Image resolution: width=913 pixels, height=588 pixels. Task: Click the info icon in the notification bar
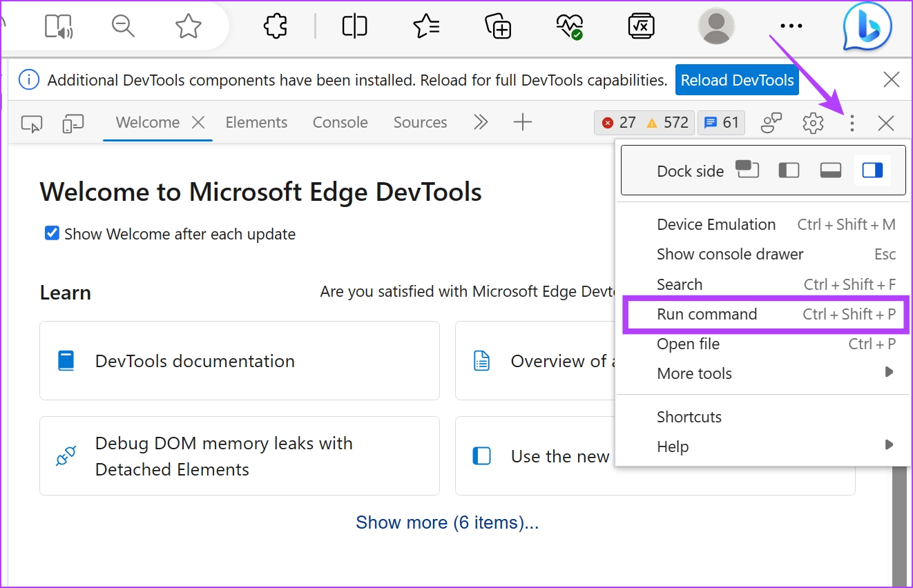point(28,80)
